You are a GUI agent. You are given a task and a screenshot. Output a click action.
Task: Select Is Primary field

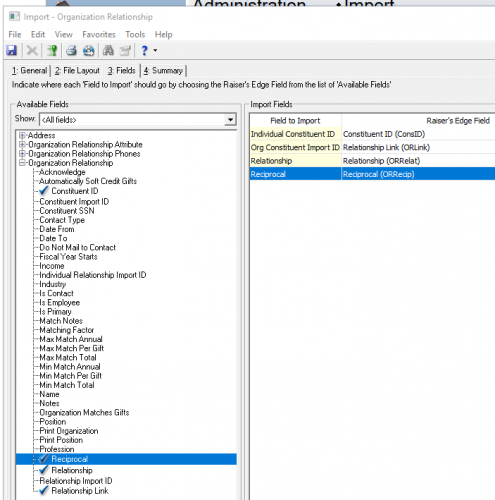pyautogui.click(x=55, y=312)
